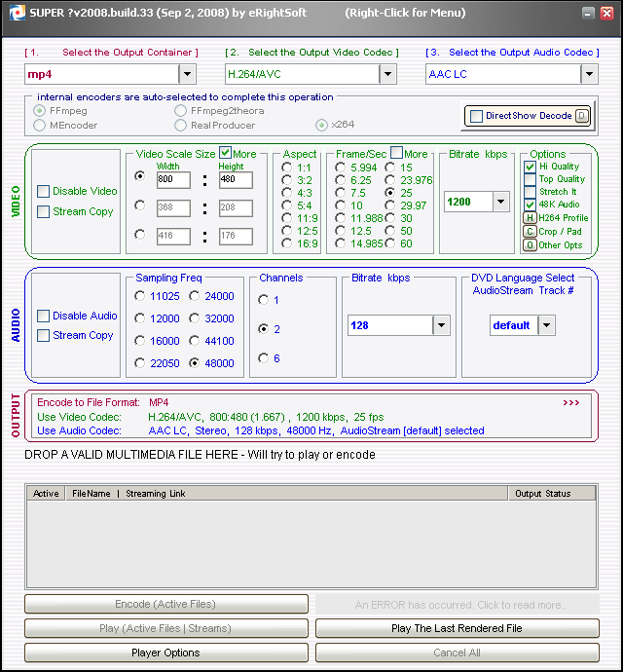Image resolution: width=623 pixels, height=672 pixels.
Task: Select the Real Producer encoder radio
Action: point(180,125)
